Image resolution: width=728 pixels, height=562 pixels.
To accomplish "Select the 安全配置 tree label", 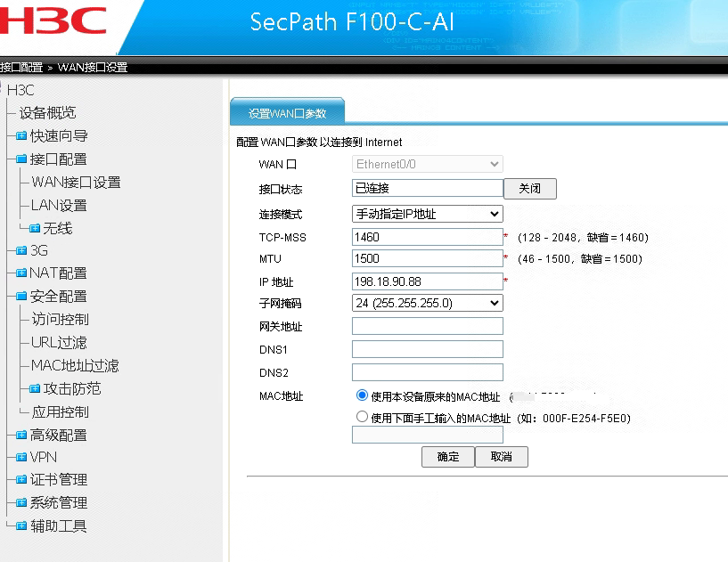I will [59, 296].
